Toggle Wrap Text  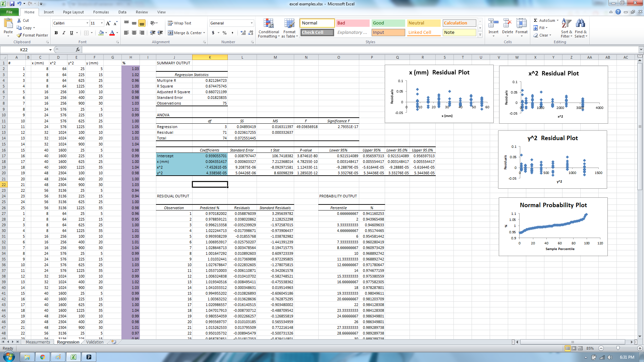point(179,23)
